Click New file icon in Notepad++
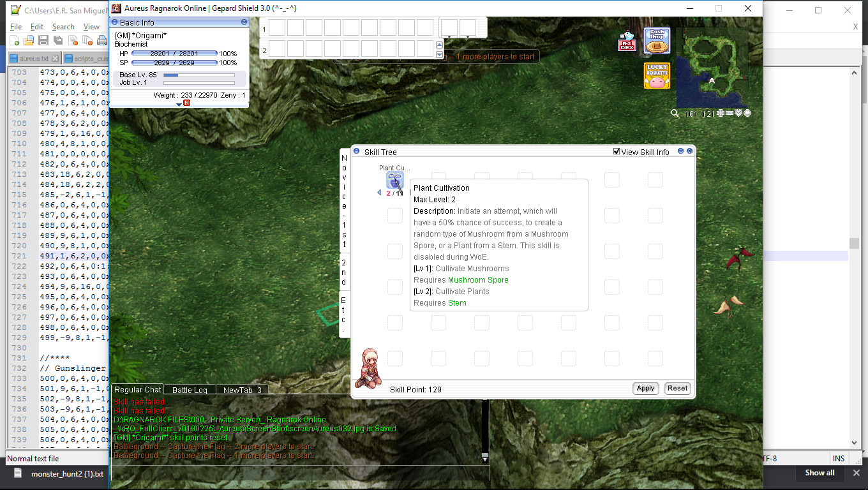This screenshot has height=490, width=868. [15, 41]
